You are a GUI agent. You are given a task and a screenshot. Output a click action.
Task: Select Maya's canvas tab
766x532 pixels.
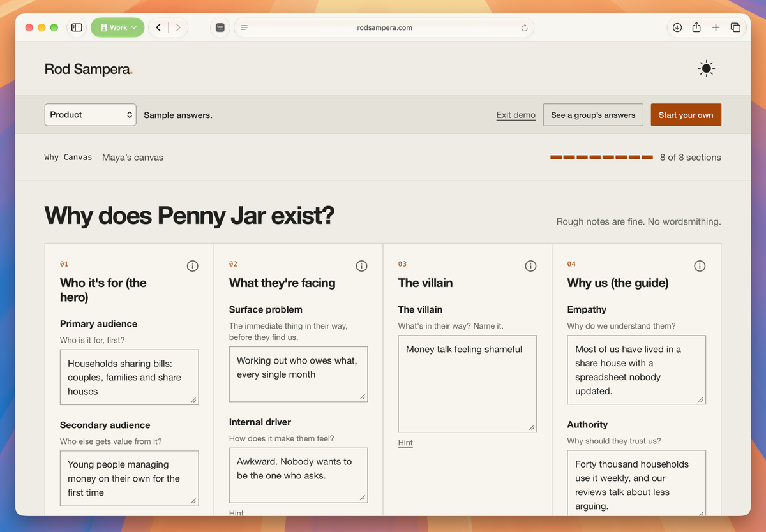[x=133, y=157]
